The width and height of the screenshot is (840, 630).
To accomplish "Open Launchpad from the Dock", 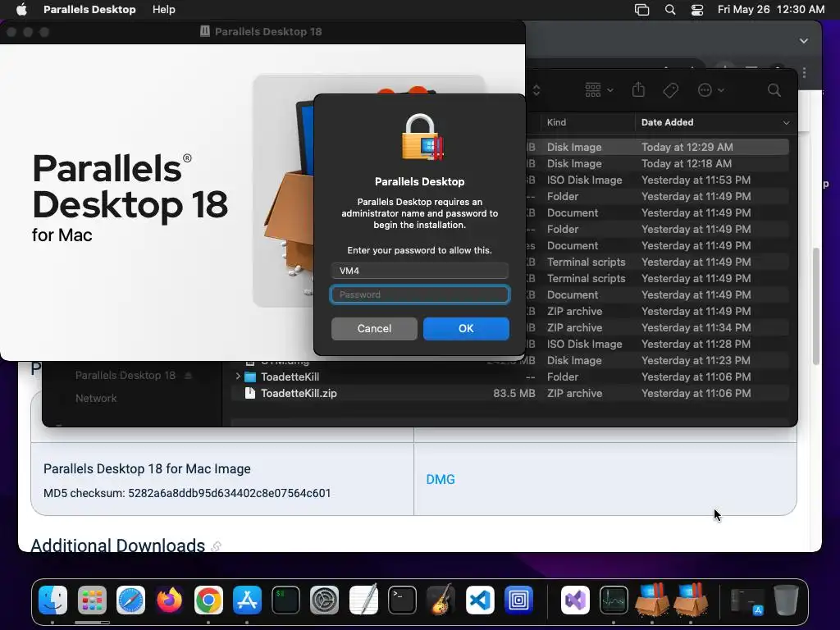I will 92,600.
